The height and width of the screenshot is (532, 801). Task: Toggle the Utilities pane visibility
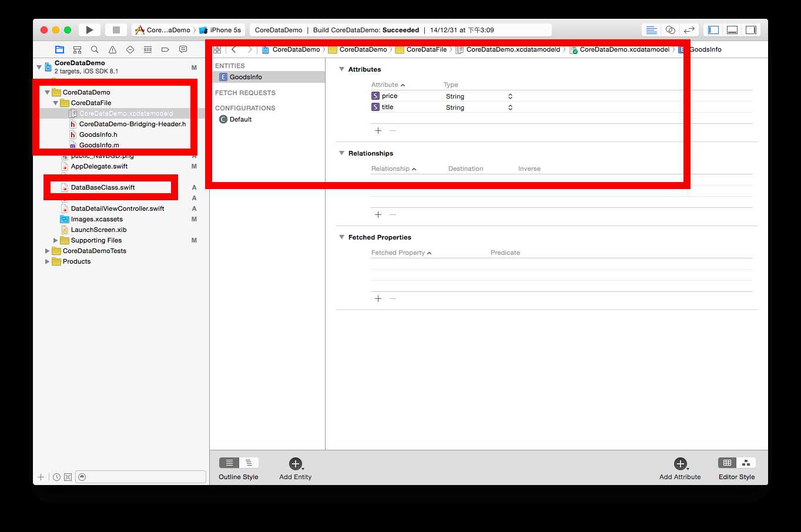coord(751,30)
